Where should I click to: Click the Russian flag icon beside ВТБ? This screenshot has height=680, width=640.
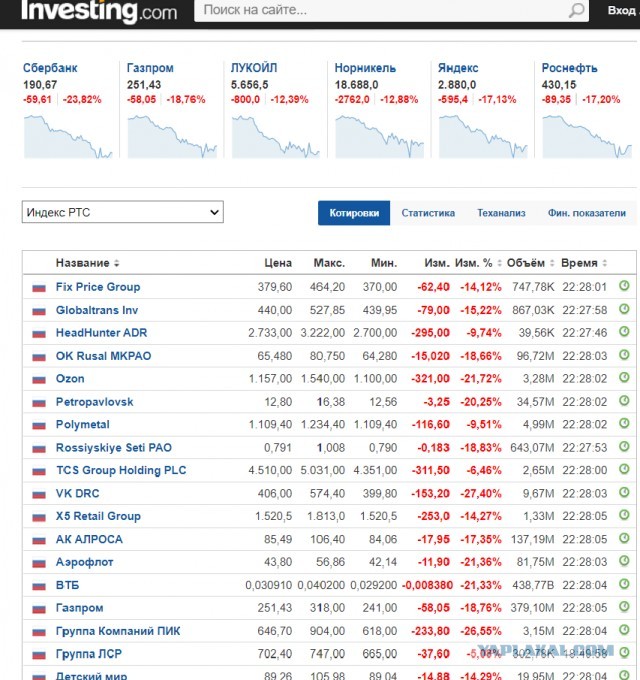39,586
